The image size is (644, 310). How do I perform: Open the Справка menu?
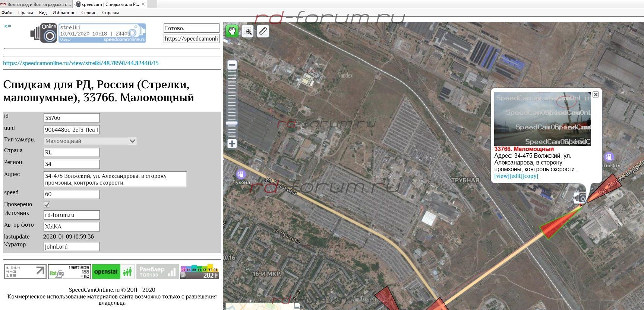coord(111,13)
